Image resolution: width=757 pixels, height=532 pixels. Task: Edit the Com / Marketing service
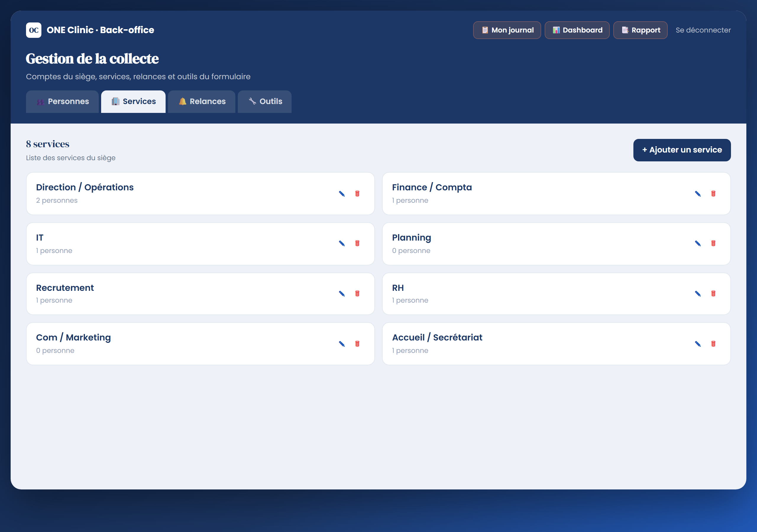(x=342, y=344)
